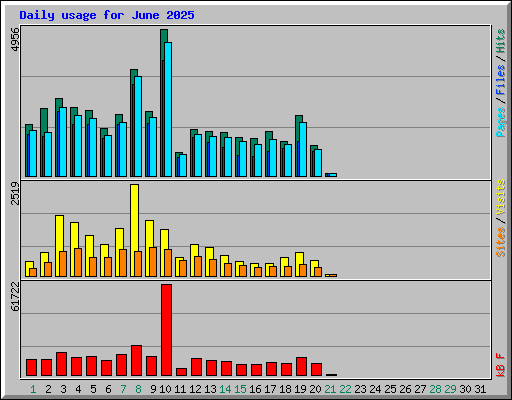
Task: Click the 4956 axis value
Action: coord(15,40)
